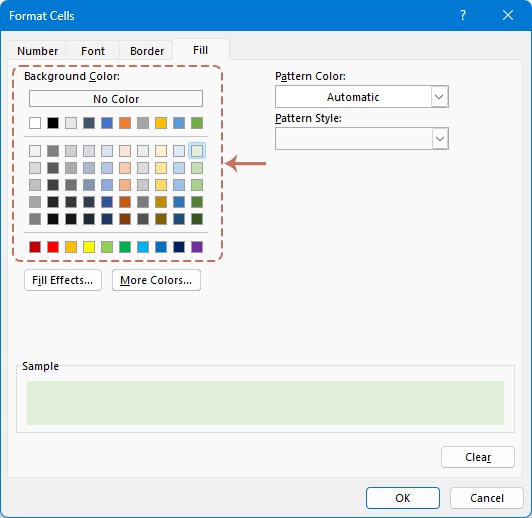
Task: Switch to the Number tab
Action: [37, 51]
